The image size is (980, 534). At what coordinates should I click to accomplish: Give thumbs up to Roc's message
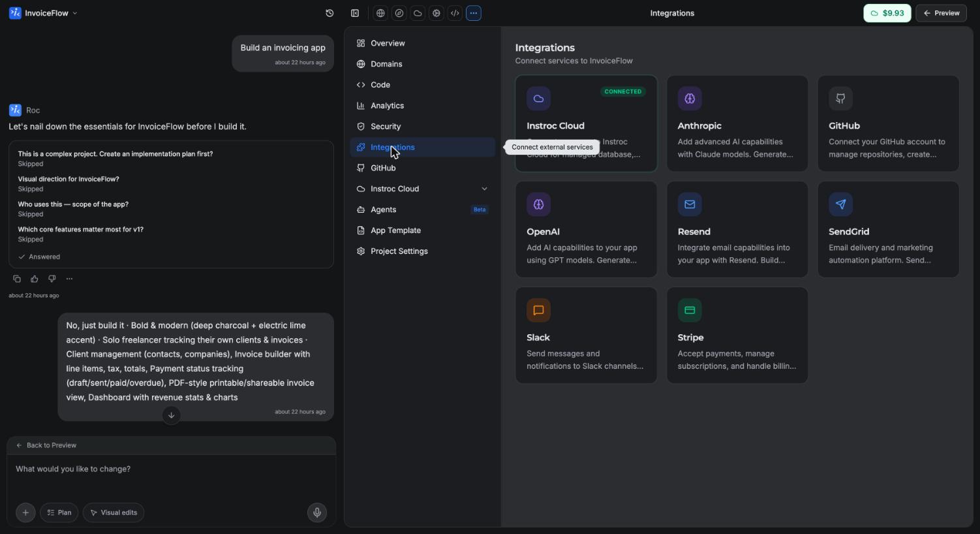coord(35,279)
